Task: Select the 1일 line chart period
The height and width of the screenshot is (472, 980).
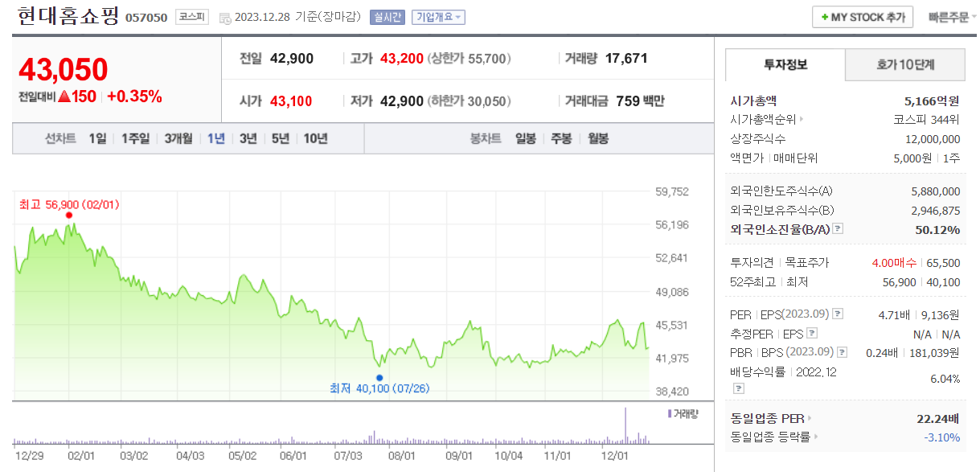Action: tap(97, 138)
